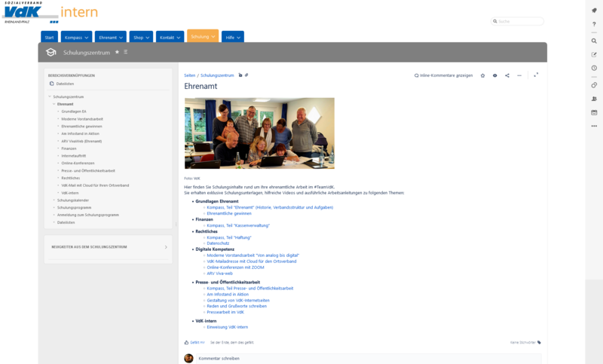Collapse the Ehrenamt tree node
This screenshot has height=364, width=603.
(x=54, y=104)
